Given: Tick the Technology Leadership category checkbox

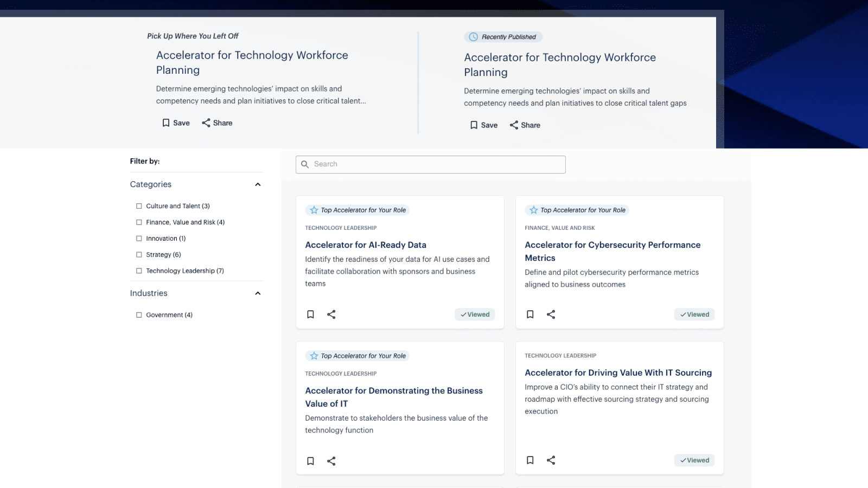Looking at the screenshot, I should (139, 271).
